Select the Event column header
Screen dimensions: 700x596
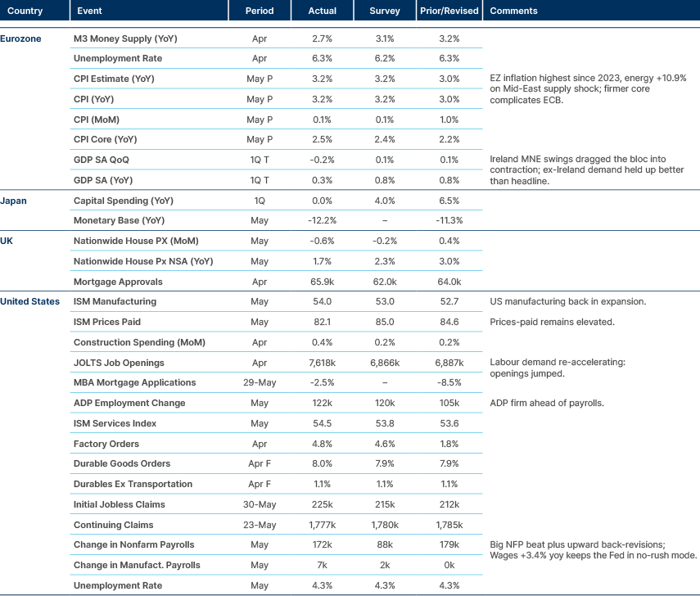[x=89, y=11]
